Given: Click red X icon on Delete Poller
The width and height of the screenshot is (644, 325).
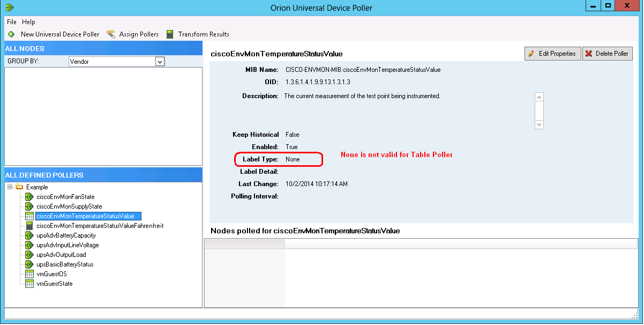Looking at the screenshot, I should point(589,54).
